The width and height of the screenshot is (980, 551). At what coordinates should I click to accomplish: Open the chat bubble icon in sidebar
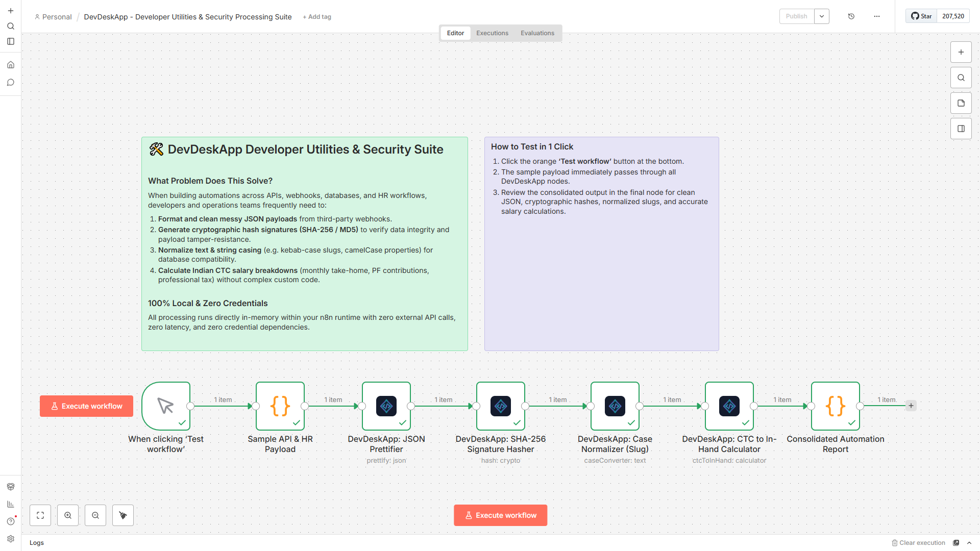(11, 82)
